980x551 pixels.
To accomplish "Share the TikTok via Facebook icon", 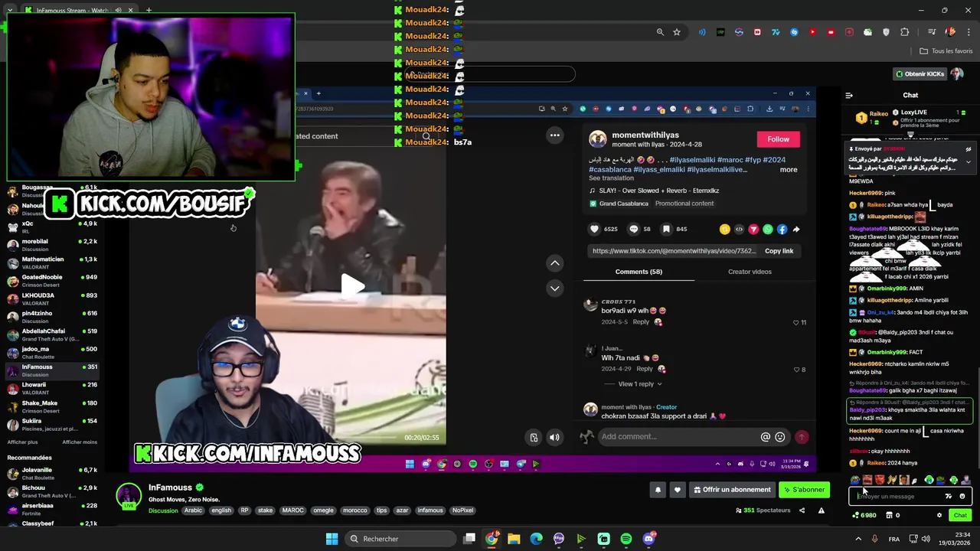I will tap(782, 229).
